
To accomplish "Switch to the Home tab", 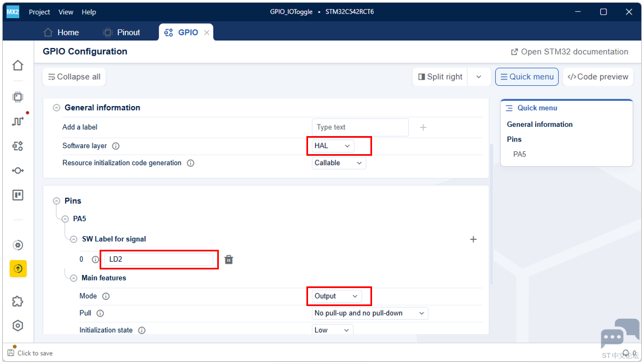I will click(x=62, y=32).
